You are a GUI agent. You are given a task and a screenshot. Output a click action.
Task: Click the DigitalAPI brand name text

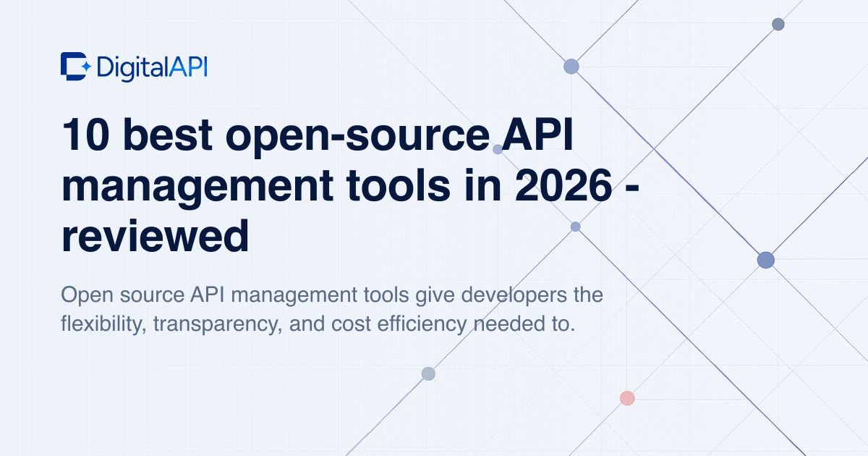[x=153, y=67]
